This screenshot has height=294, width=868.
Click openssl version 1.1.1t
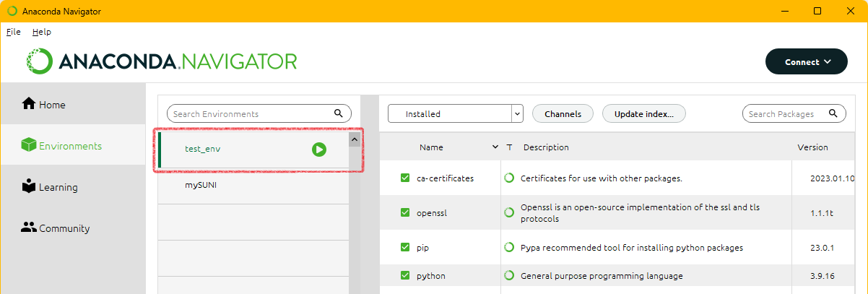pyautogui.click(x=822, y=212)
